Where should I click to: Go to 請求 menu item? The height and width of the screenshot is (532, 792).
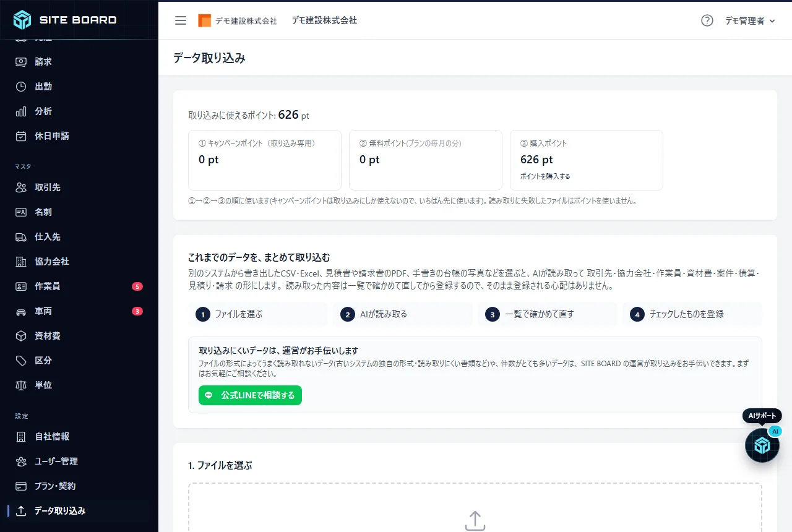coord(79,62)
